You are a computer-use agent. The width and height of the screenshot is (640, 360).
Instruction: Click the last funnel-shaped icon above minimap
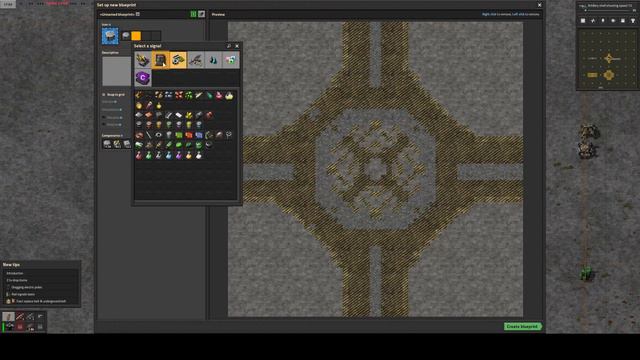click(633, 20)
